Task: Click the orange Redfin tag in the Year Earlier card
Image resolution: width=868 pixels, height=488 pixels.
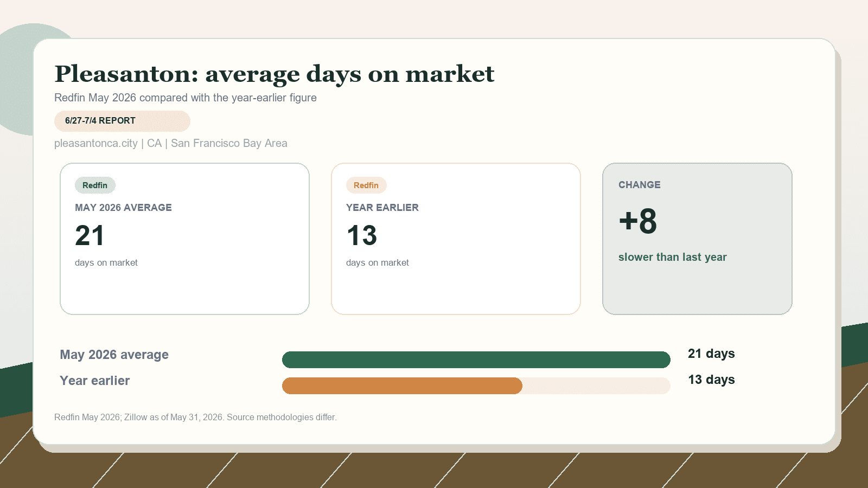Action: click(366, 185)
